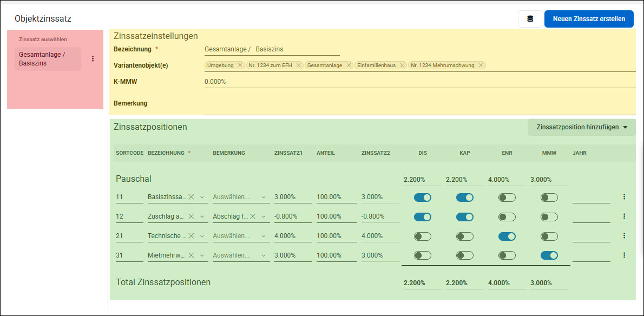Disable DIS toggle in row 11
Viewport: 644px width, 316px height.
(423, 198)
